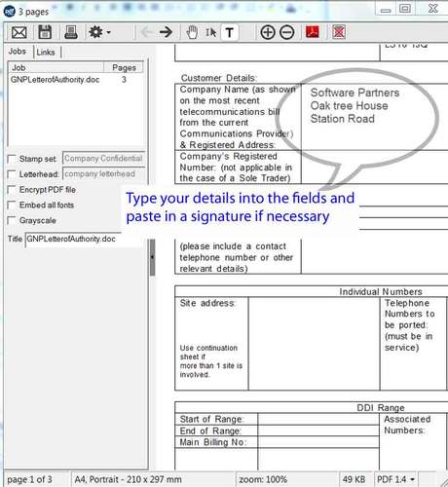Click the printer icon
Screen dimensions: 448x487
click(x=71, y=32)
